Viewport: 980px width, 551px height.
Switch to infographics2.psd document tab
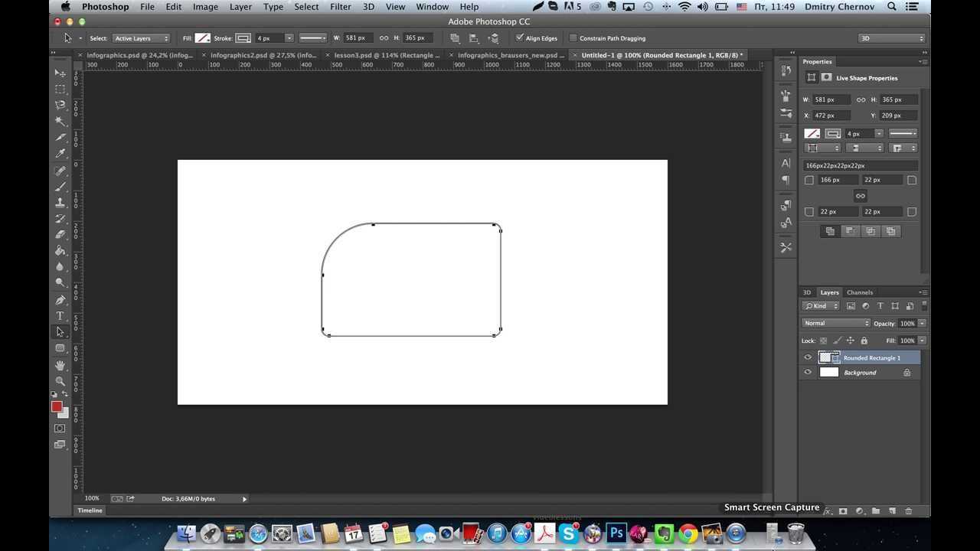[x=263, y=55]
